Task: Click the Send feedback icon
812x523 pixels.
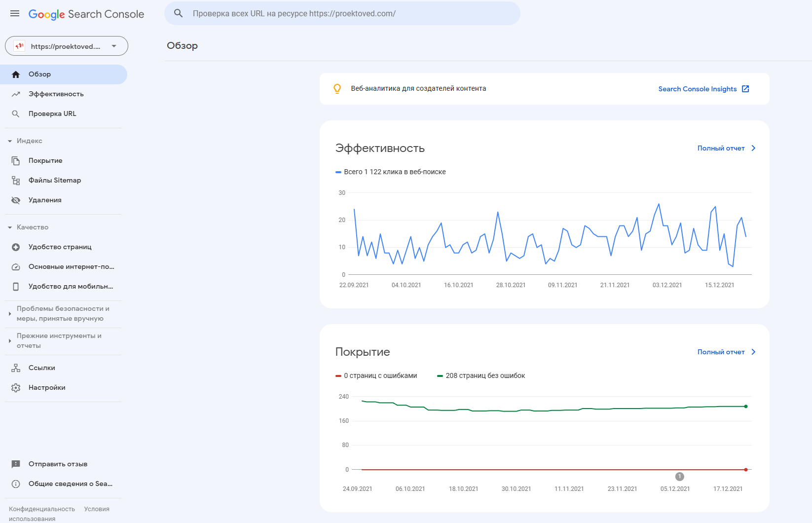Action: tap(16, 464)
